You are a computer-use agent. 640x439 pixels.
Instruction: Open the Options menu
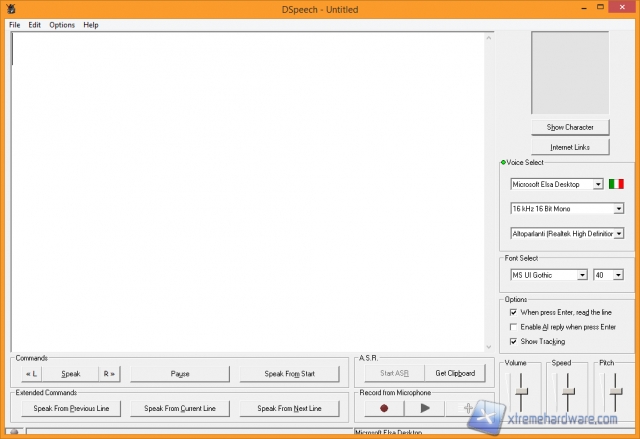click(62, 24)
